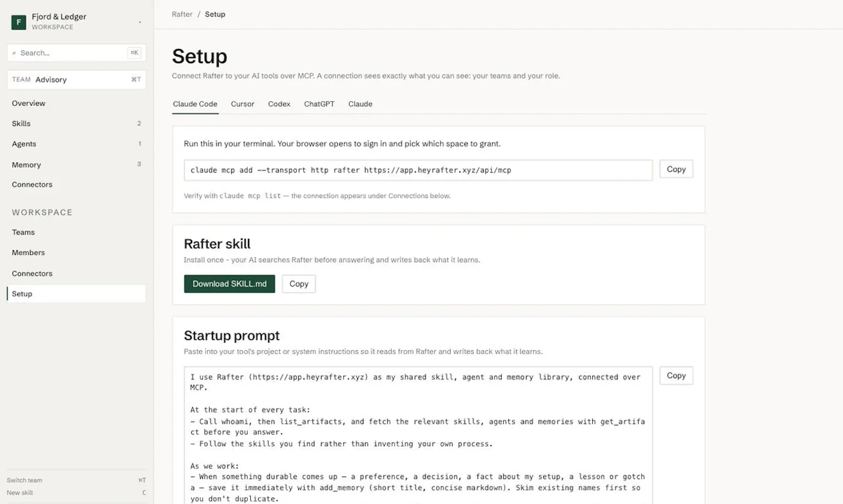Click the Skills count badge 2
This screenshot has height=504, width=843.
pyautogui.click(x=139, y=123)
